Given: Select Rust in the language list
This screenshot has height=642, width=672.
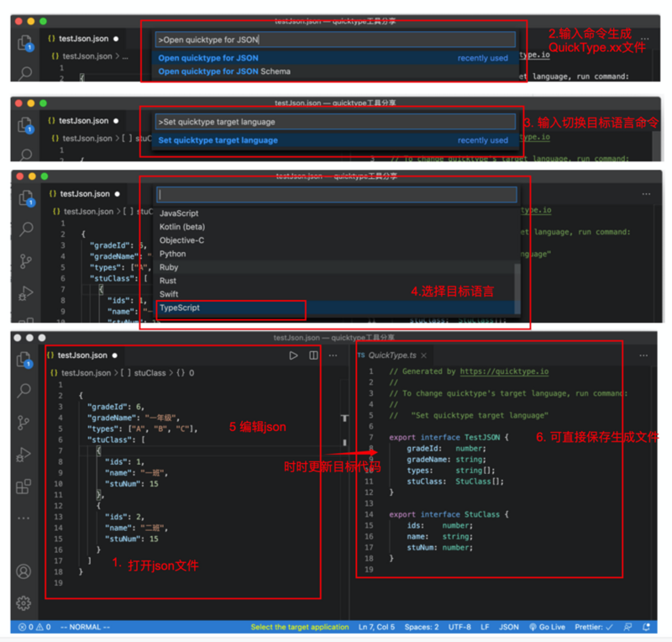Looking at the screenshot, I should (336, 281).
